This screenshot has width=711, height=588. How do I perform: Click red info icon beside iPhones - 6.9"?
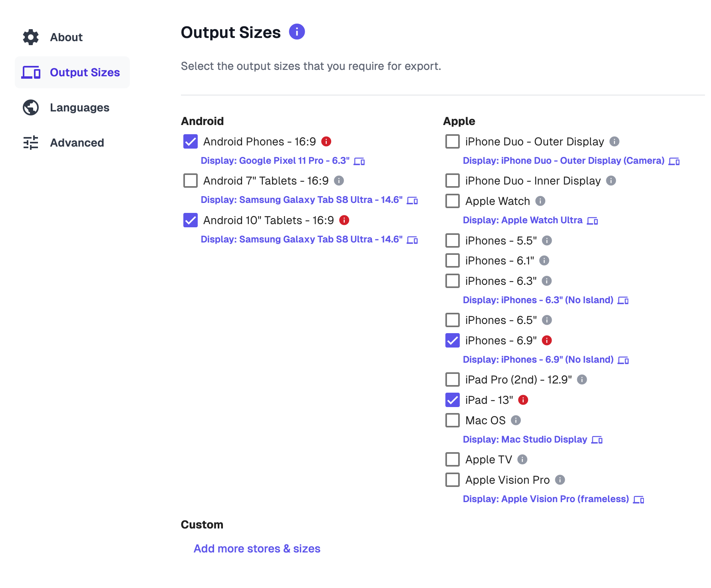tap(547, 340)
